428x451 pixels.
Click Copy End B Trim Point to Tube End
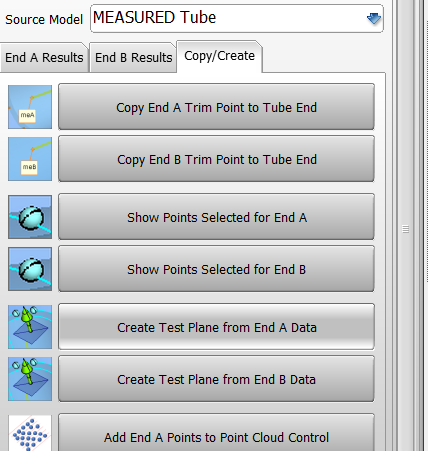coord(216,159)
